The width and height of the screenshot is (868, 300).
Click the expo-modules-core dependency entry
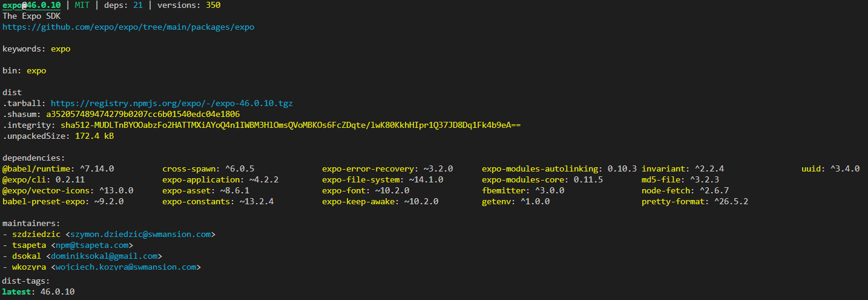coord(542,180)
